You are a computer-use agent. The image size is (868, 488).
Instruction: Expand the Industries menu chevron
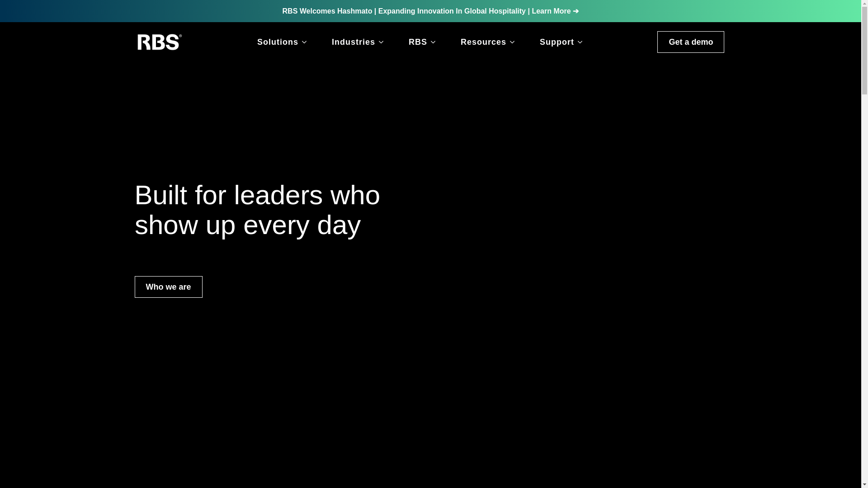pyautogui.click(x=381, y=42)
